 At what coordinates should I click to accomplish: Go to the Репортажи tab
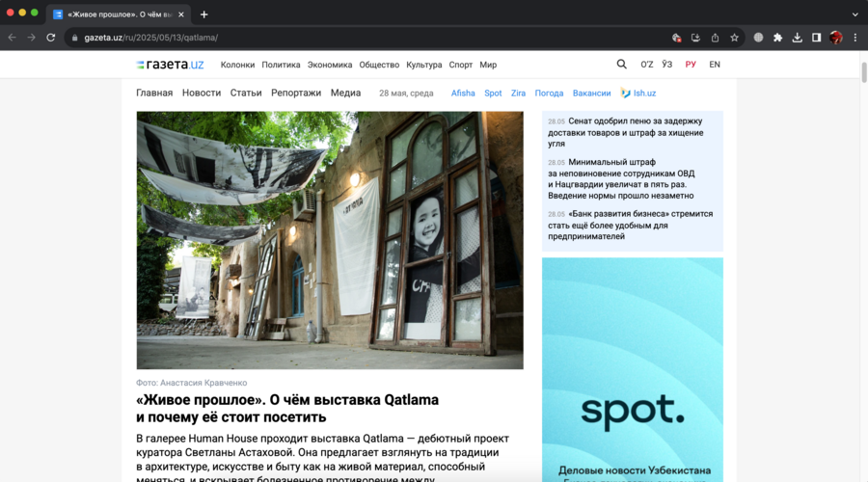tap(296, 93)
